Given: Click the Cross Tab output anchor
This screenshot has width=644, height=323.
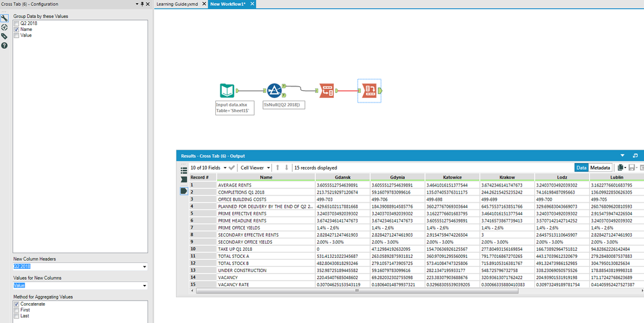Looking at the screenshot, I should pyautogui.click(x=380, y=90).
